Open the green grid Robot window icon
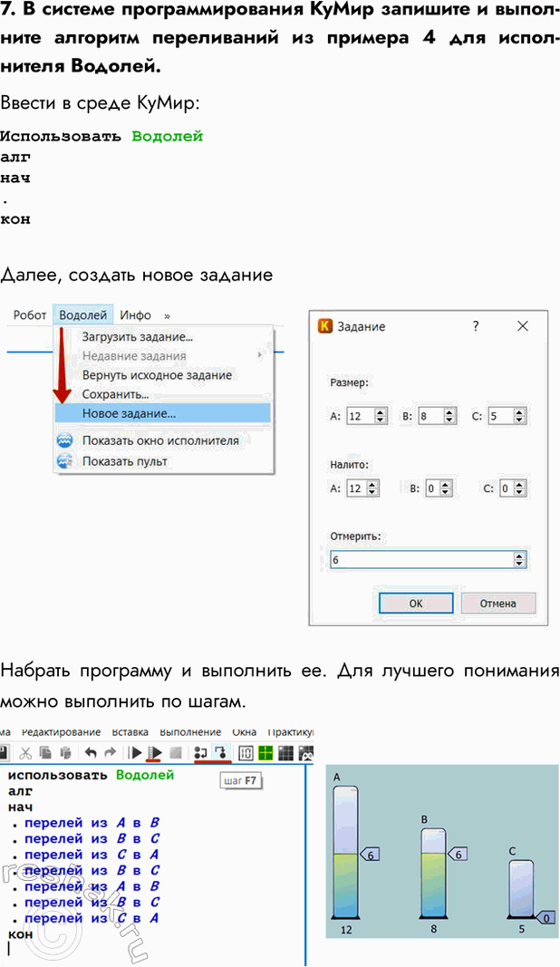560x967 pixels. tap(266, 752)
